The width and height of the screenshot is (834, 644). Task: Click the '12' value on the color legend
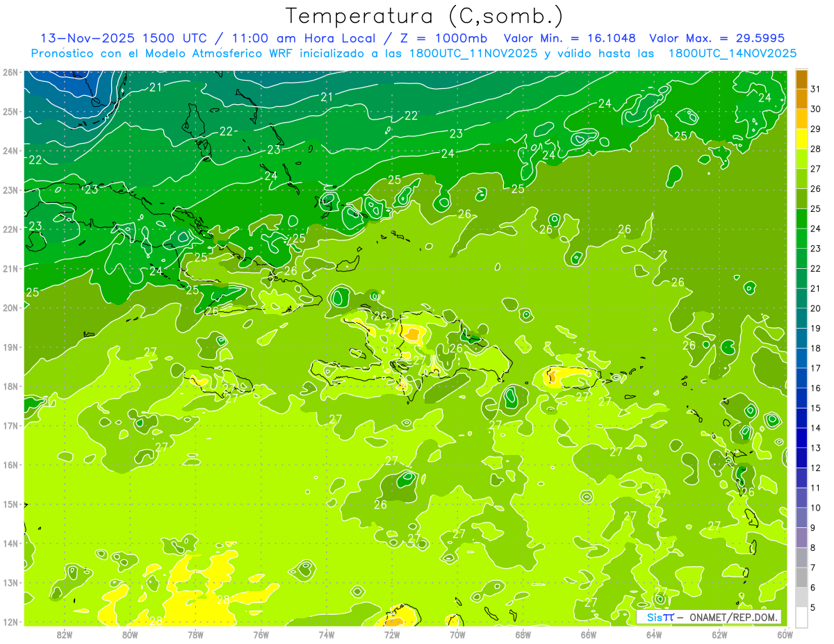[816, 468]
